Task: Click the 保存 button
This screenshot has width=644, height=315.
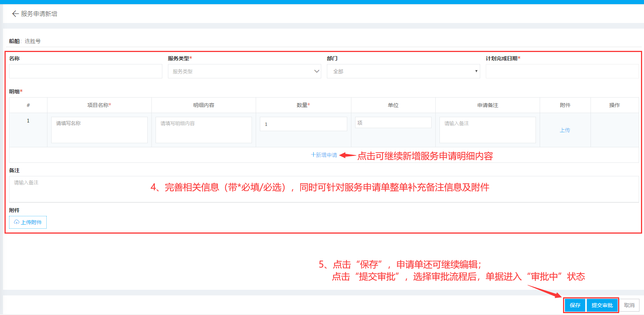Action: pyautogui.click(x=575, y=305)
